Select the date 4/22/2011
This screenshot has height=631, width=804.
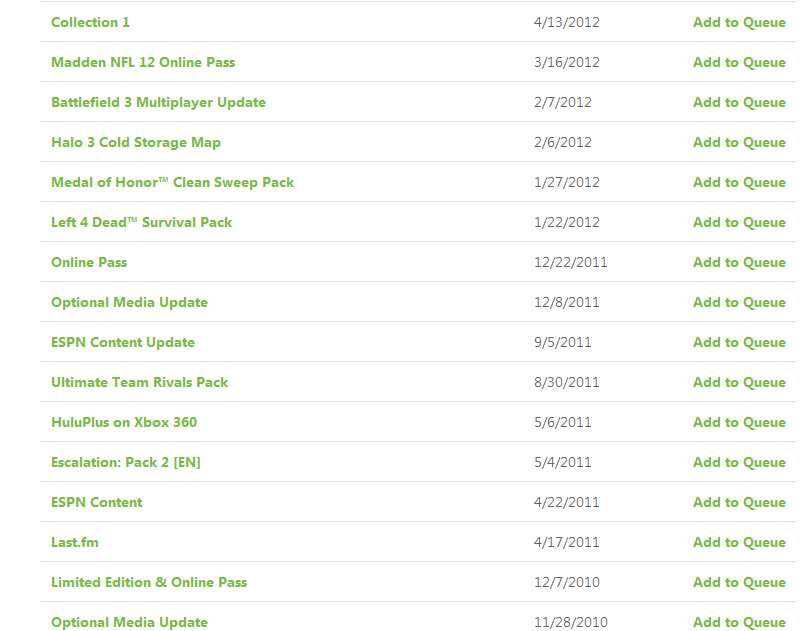(x=567, y=502)
